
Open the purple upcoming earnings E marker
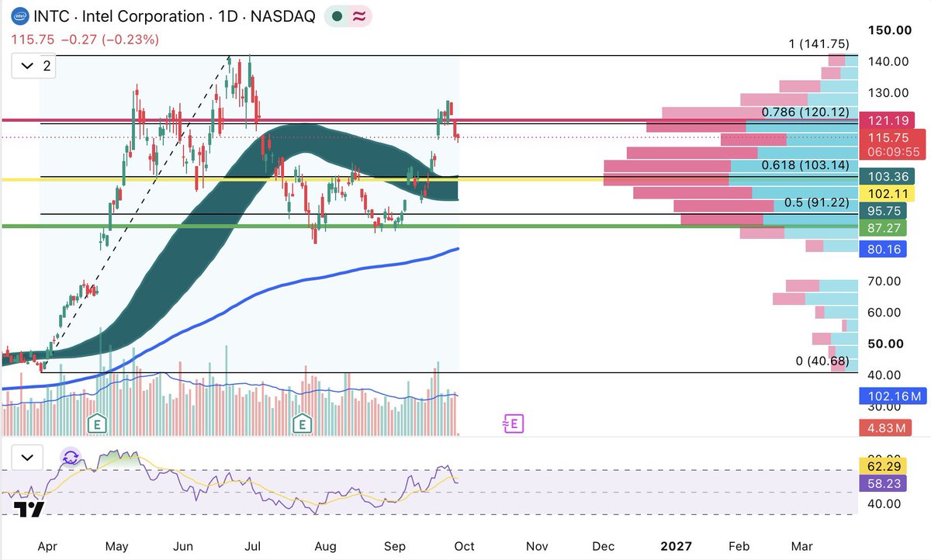513,423
